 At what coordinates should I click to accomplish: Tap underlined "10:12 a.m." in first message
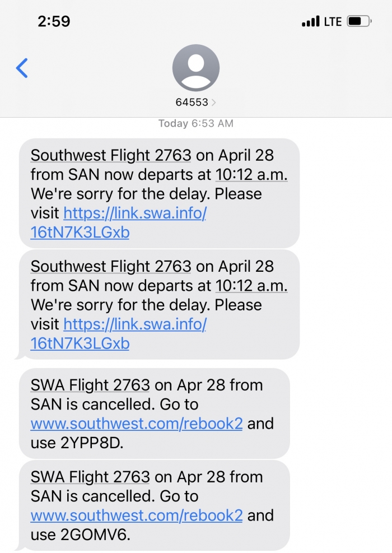tap(251, 175)
